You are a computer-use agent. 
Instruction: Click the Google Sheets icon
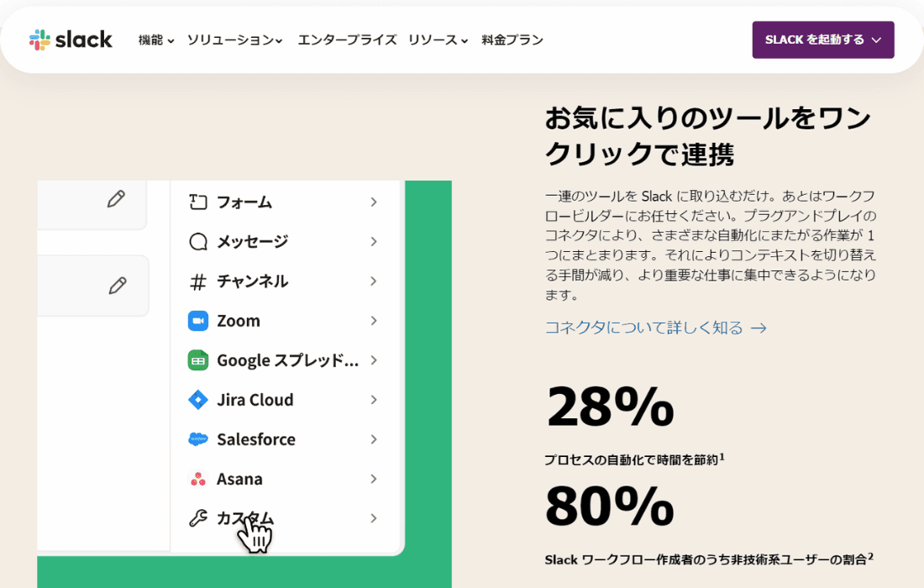click(x=198, y=360)
